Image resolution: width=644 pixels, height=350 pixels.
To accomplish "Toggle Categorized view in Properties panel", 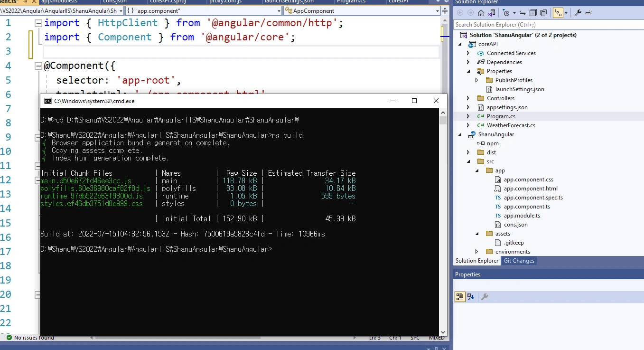I will tap(459, 297).
